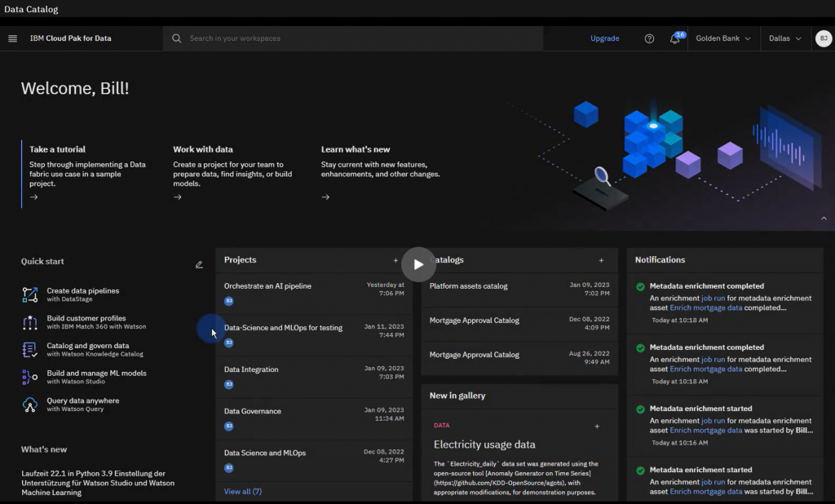Create a new catalog with plus button
The width and height of the screenshot is (835, 504).
click(601, 259)
